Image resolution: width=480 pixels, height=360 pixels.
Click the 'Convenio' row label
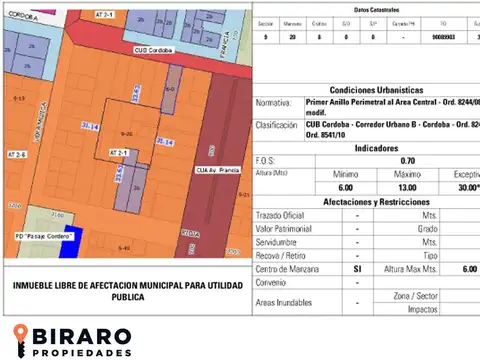(270, 283)
